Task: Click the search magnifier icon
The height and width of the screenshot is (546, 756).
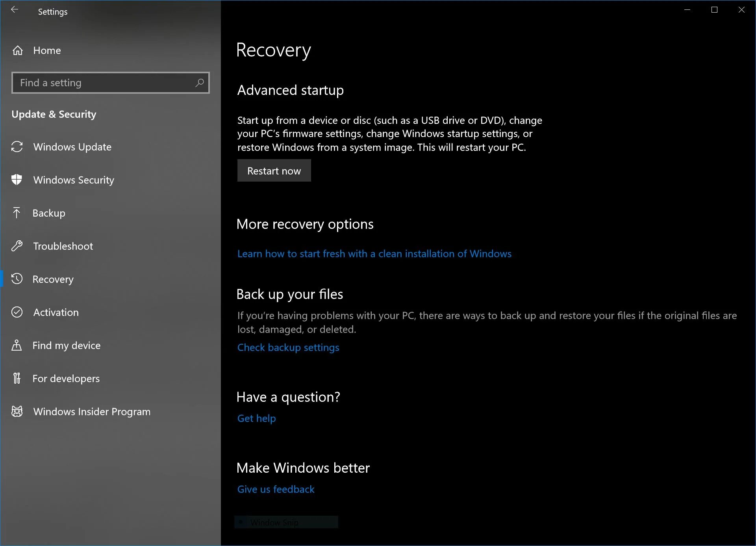Action: 200,83
